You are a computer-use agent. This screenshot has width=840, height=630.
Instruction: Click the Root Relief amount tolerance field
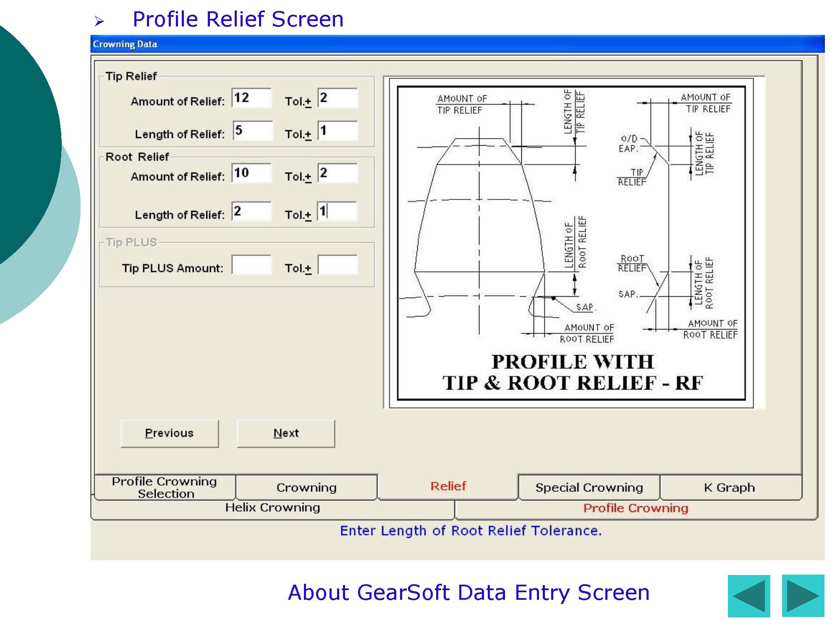coord(338,173)
